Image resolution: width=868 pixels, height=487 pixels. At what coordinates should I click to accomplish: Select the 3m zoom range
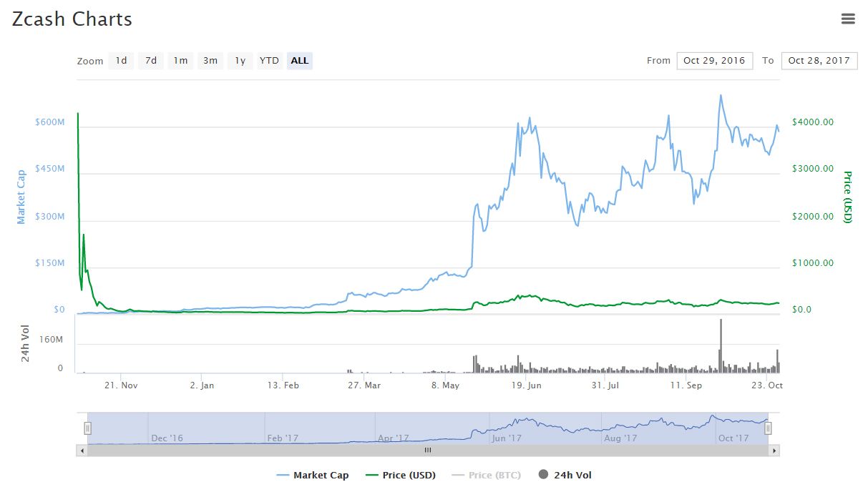210,61
